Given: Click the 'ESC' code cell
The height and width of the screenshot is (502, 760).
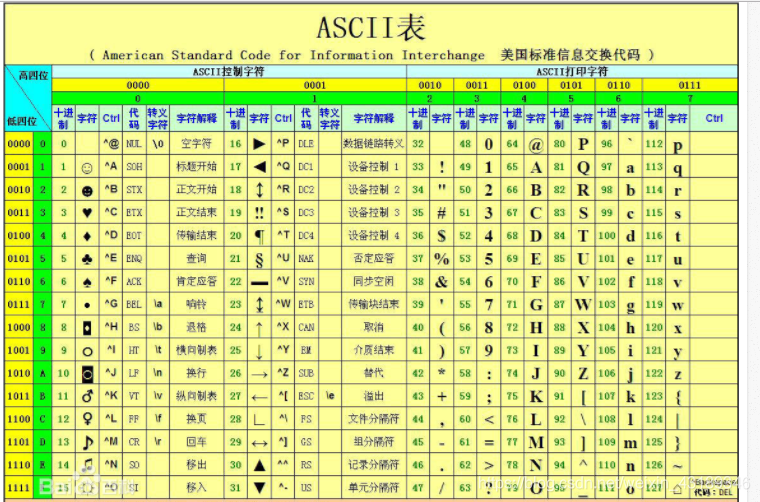Looking at the screenshot, I should tap(306, 396).
